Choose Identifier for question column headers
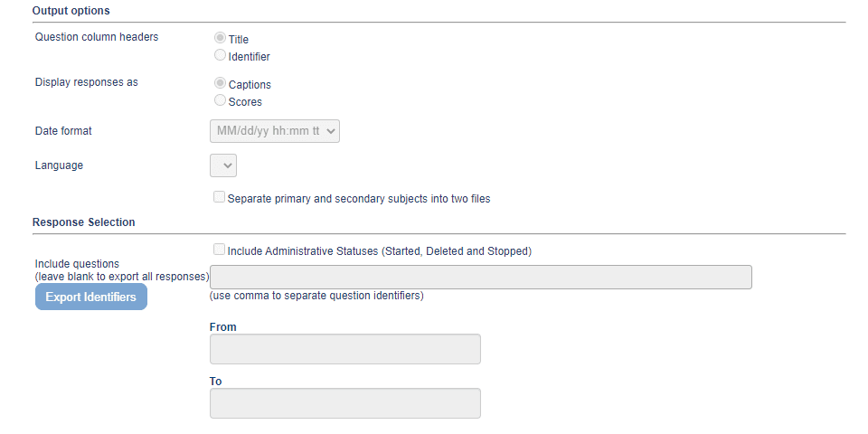The image size is (868, 434). click(x=220, y=56)
